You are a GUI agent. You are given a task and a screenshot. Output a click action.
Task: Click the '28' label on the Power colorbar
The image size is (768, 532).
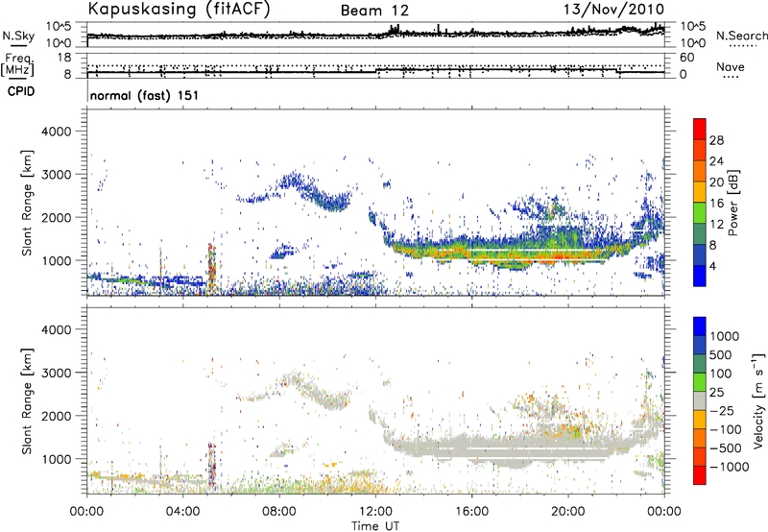point(716,140)
